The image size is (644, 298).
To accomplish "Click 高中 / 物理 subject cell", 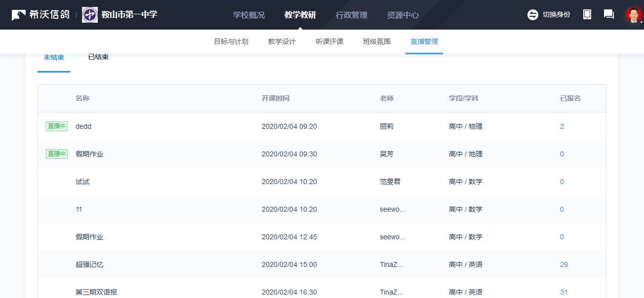I will coord(466,126).
